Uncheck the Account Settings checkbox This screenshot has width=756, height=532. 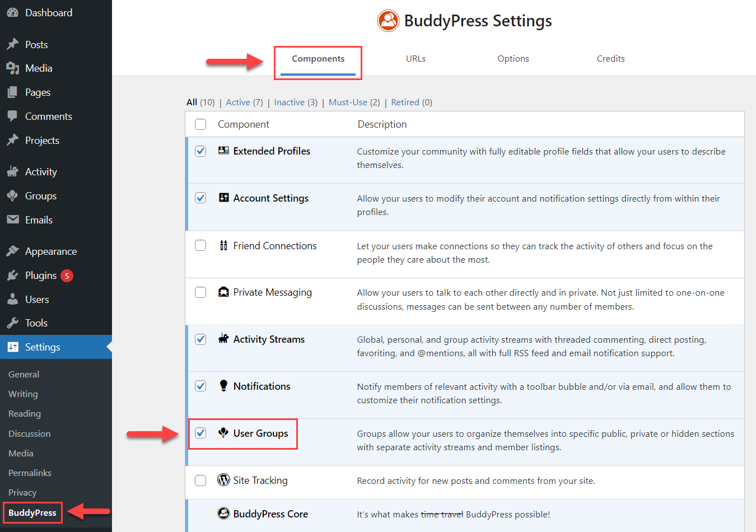point(200,198)
